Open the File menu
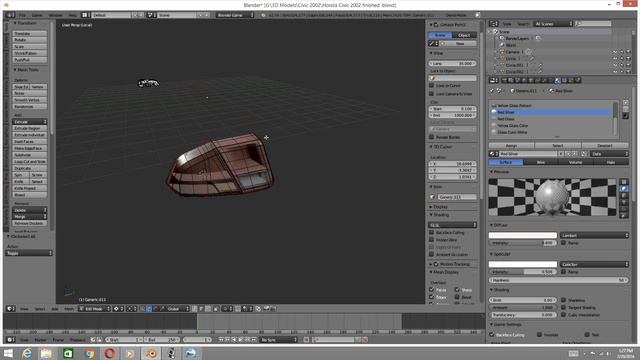The height and width of the screenshot is (360, 640). coord(22,15)
